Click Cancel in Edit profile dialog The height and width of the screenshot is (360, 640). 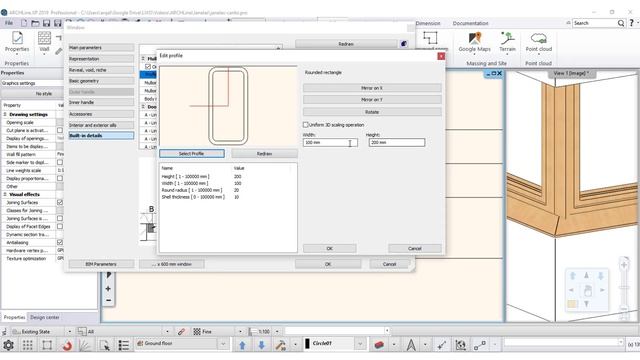pos(414,248)
